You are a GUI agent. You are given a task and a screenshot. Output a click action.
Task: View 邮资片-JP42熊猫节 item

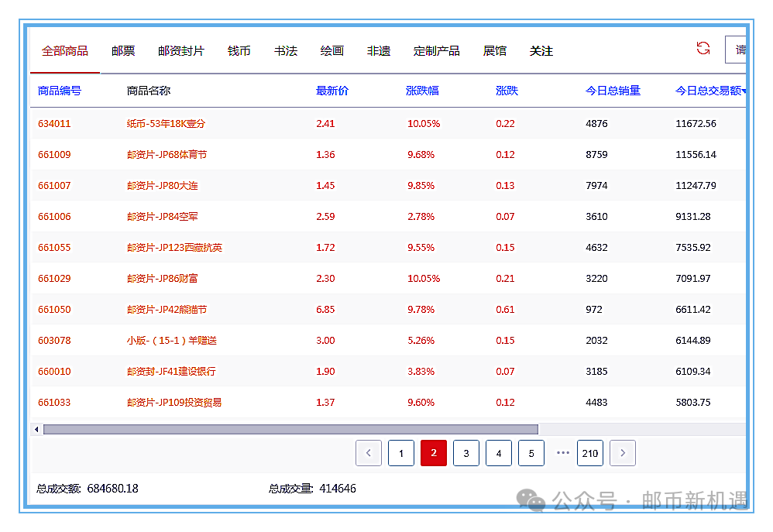tap(167, 310)
